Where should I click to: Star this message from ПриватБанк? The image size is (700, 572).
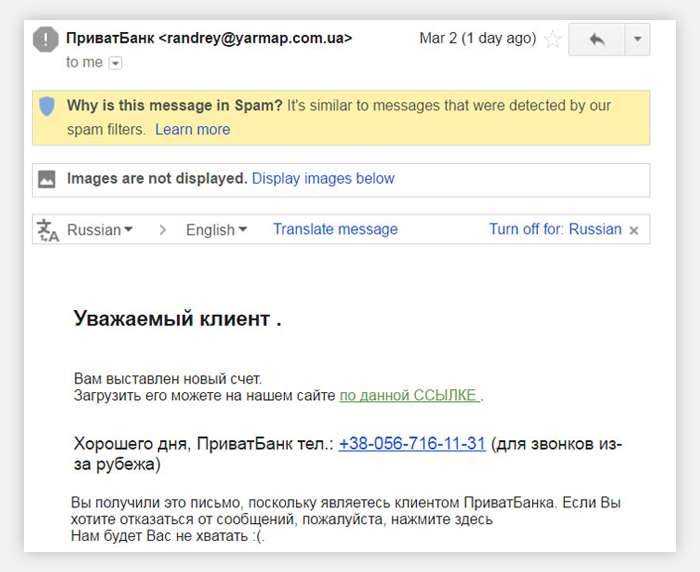click(x=553, y=39)
